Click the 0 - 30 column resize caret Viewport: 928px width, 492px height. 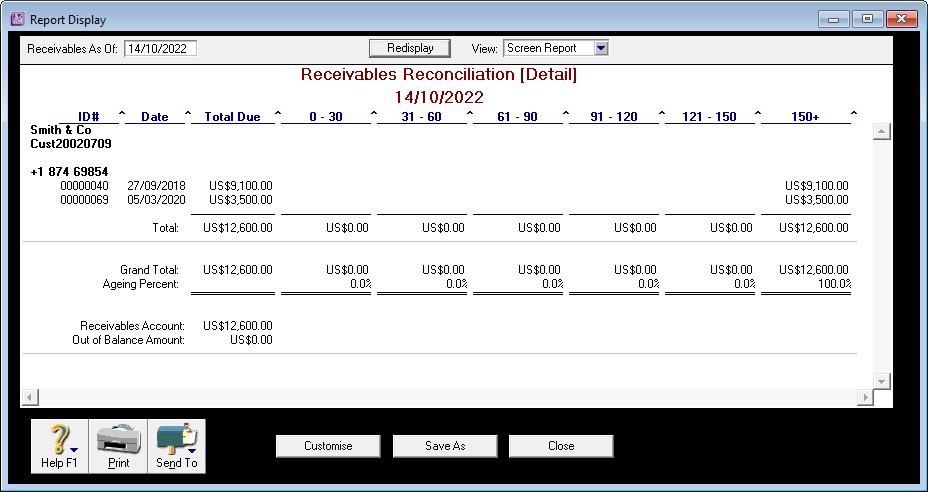click(x=374, y=113)
